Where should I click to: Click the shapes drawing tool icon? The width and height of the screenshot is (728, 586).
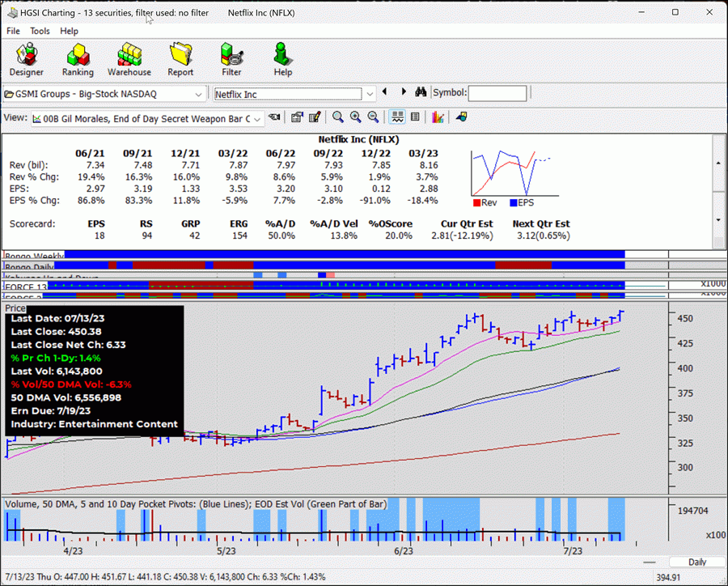click(462, 117)
